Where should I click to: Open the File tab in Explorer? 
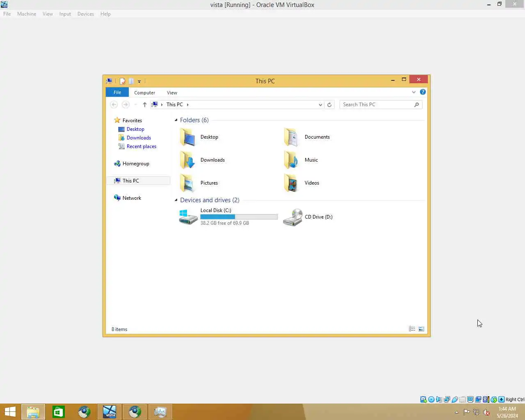(x=117, y=92)
